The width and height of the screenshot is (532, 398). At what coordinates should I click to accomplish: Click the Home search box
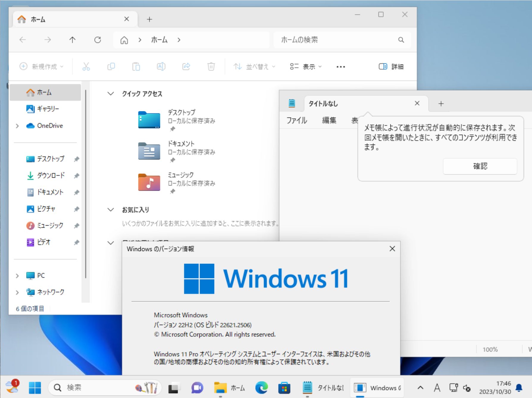pyautogui.click(x=336, y=40)
